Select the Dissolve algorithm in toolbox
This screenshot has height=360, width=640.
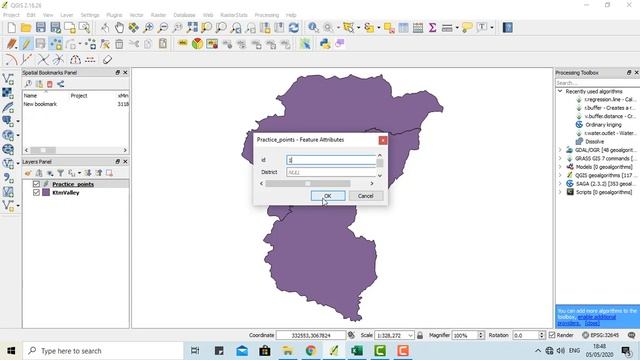pos(594,142)
